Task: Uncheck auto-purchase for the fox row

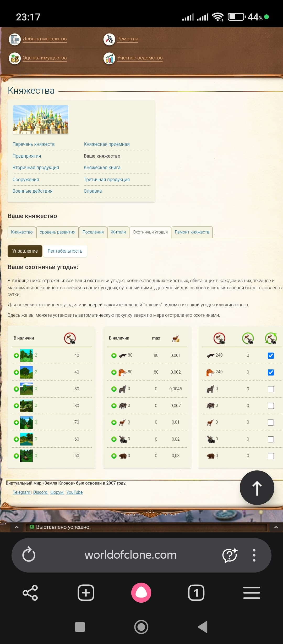Action: [271, 372]
